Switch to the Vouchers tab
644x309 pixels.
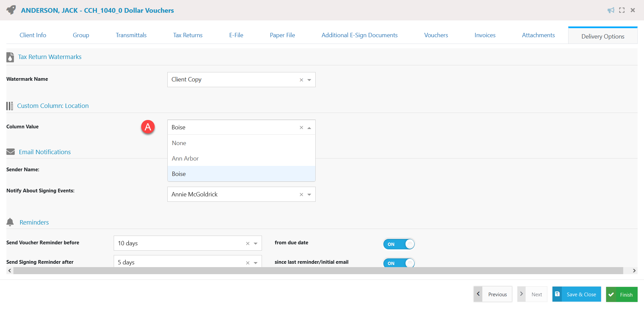[436, 35]
